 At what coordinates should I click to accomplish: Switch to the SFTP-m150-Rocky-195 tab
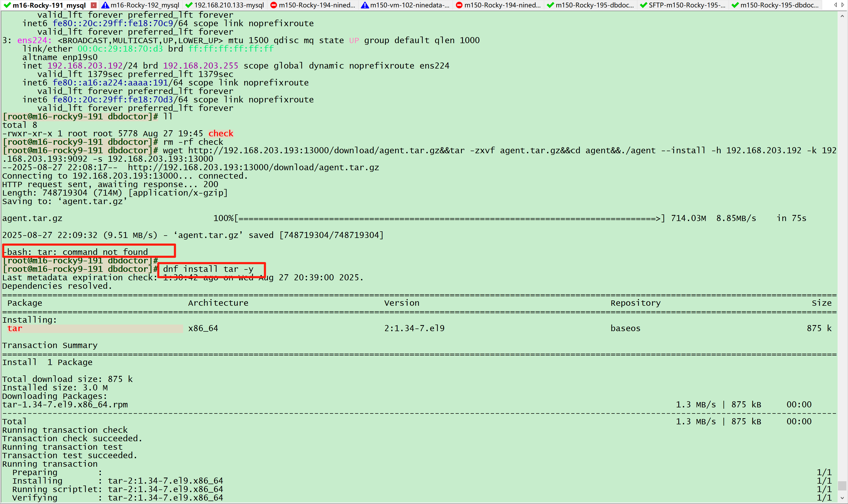pyautogui.click(x=683, y=5)
